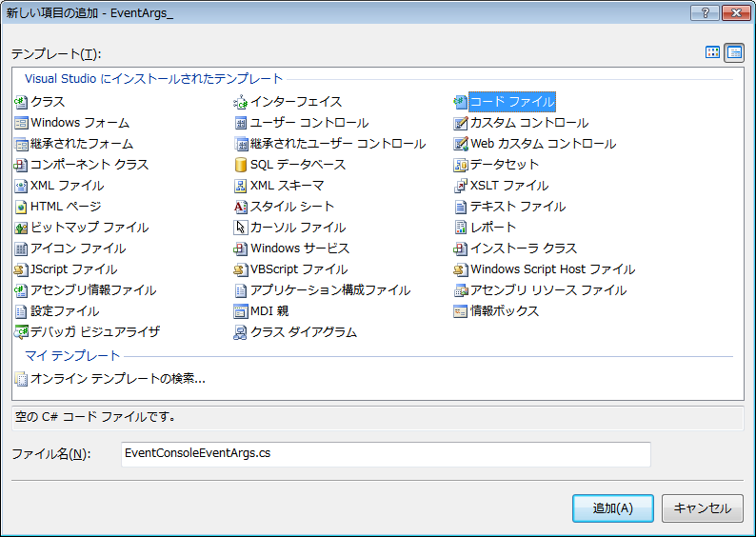Close the 新しい項目の追加 dialog
This screenshot has height=537, width=756.
coord(736,13)
